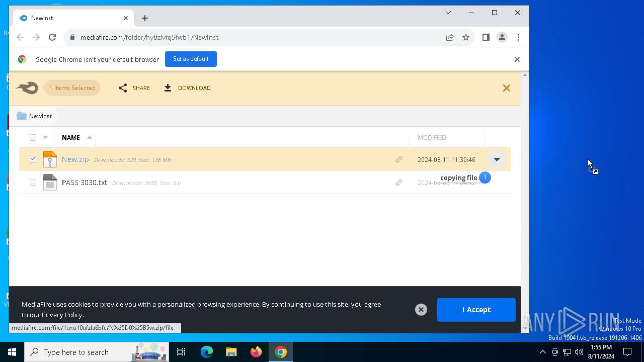Image resolution: width=644 pixels, height=362 pixels.
Task: Click "Downloads: 329, Size: 136 MB" text
Action: click(132, 160)
